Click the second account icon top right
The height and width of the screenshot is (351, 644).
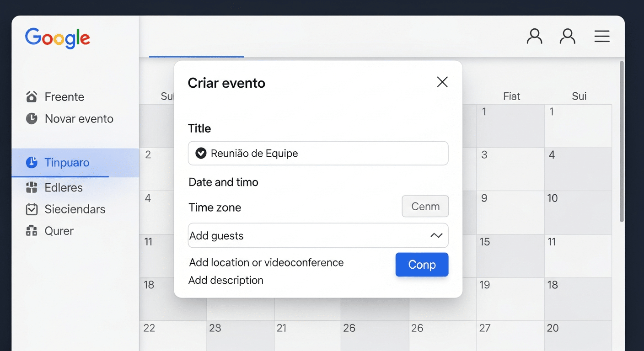tap(568, 36)
